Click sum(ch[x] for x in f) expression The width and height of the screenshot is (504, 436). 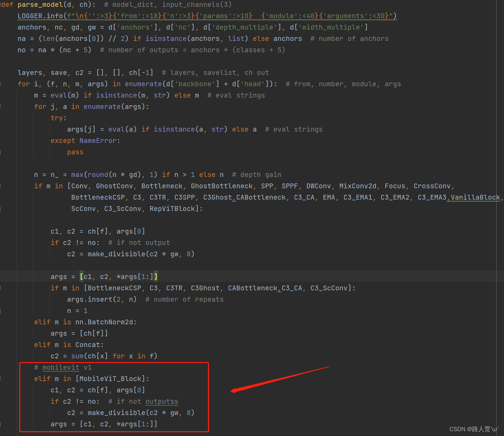(x=114, y=356)
